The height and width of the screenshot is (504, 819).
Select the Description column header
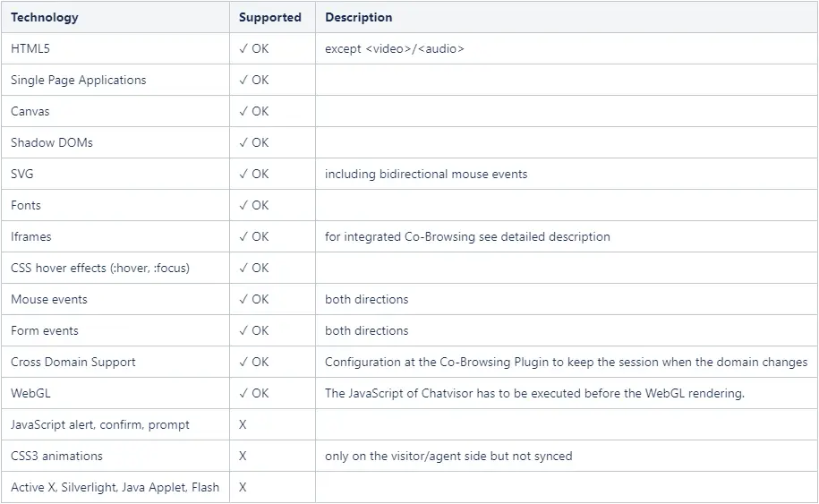click(x=359, y=17)
